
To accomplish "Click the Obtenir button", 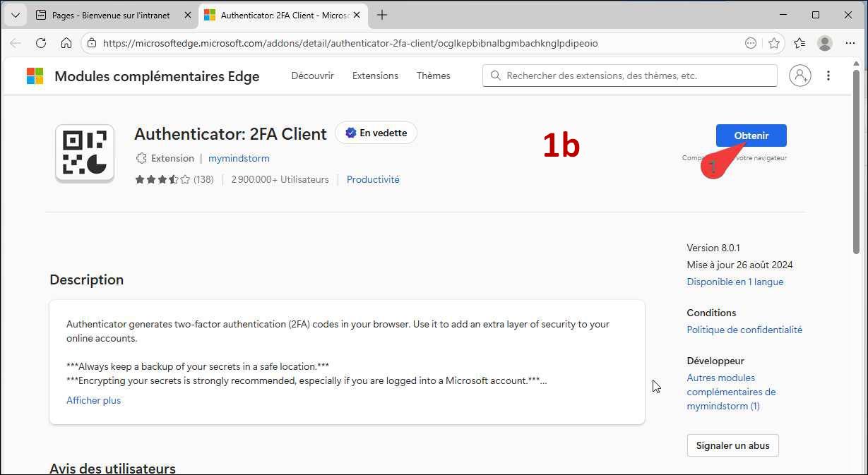I will pos(751,136).
